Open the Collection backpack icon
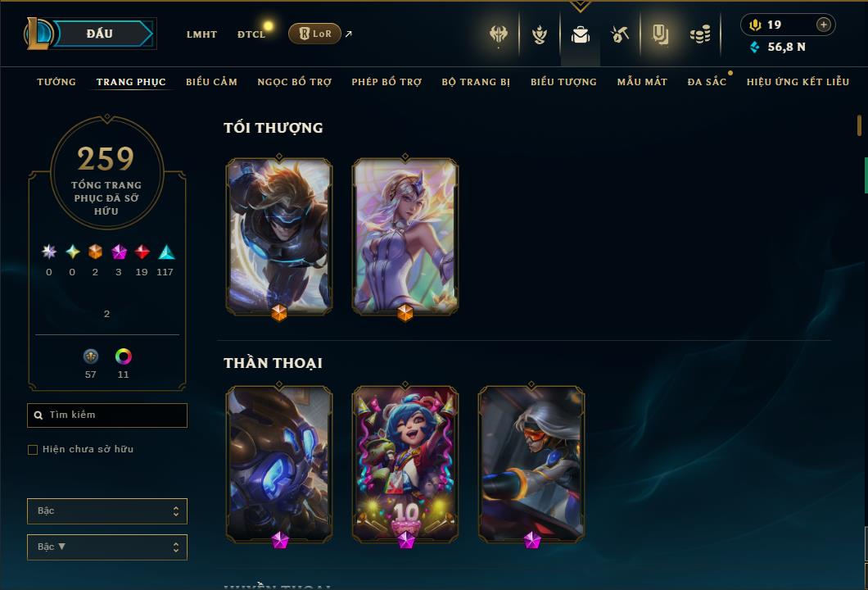 [x=580, y=35]
